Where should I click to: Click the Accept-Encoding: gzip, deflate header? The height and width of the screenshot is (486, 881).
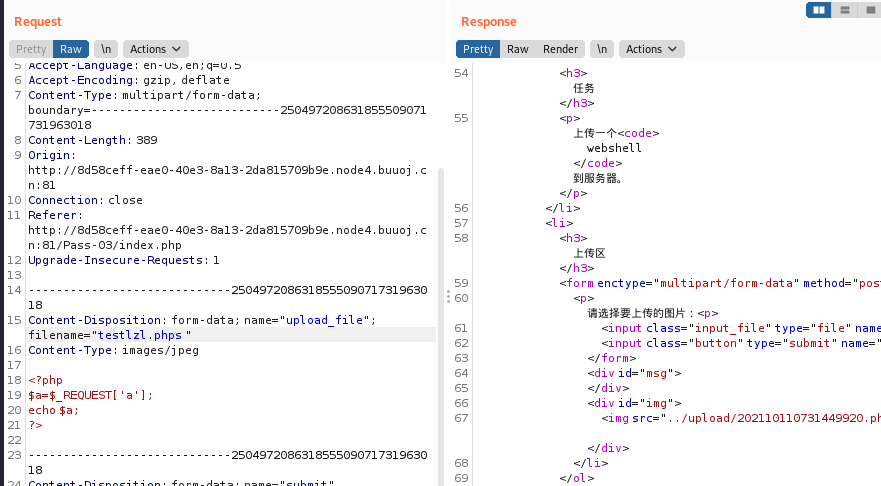(129, 80)
